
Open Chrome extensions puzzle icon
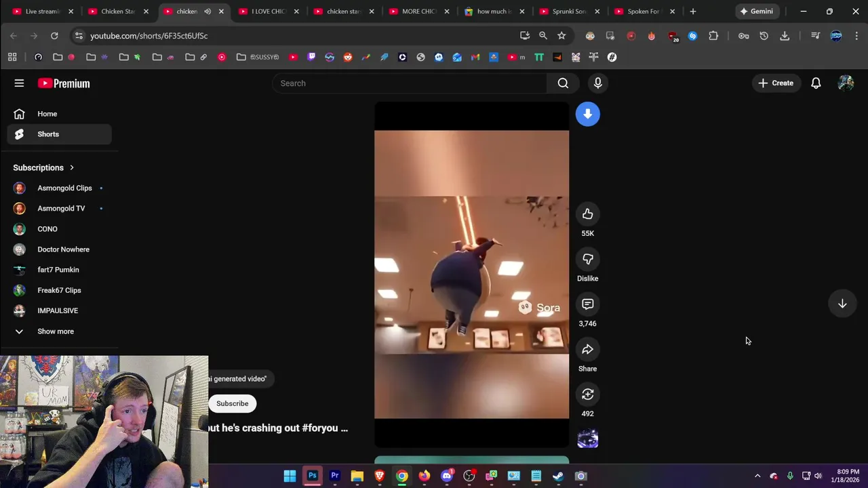[x=713, y=36]
